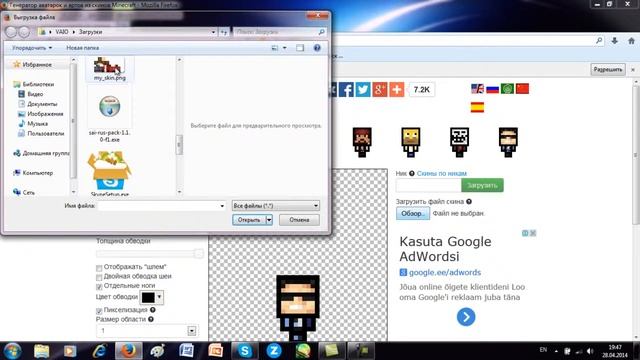Select Домашняя группа in navigation pane
640x360 pixels.
[41, 153]
